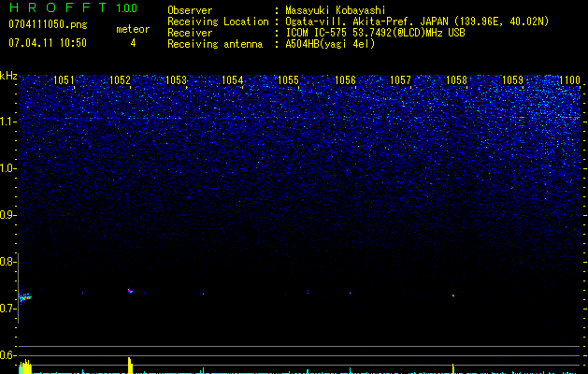Click the 1055 time marker
This screenshot has height=374, width=588.
pyautogui.click(x=288, y=80)
